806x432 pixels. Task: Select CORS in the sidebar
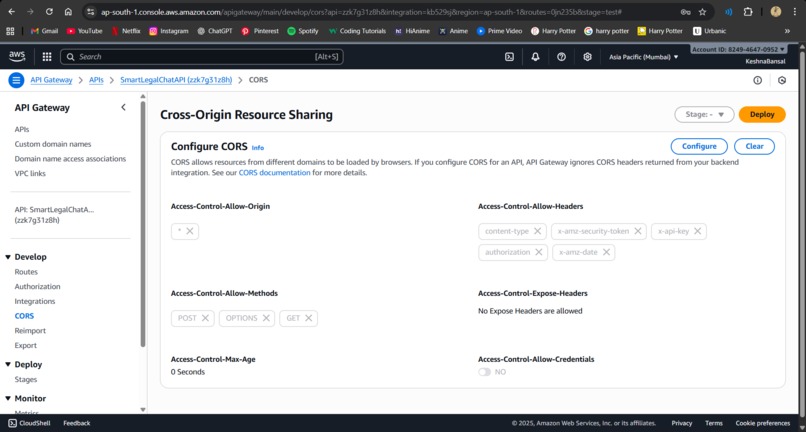(x=24, y=316)
